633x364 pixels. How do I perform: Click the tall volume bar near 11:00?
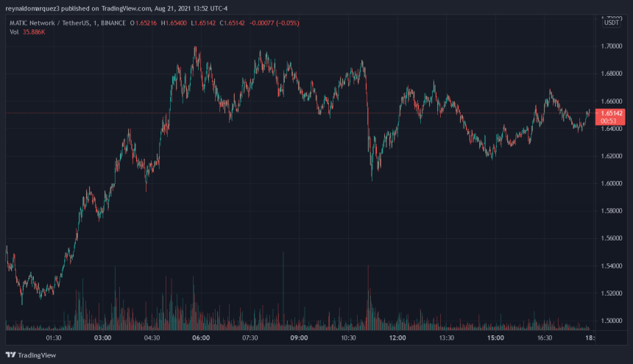[368, 298]
